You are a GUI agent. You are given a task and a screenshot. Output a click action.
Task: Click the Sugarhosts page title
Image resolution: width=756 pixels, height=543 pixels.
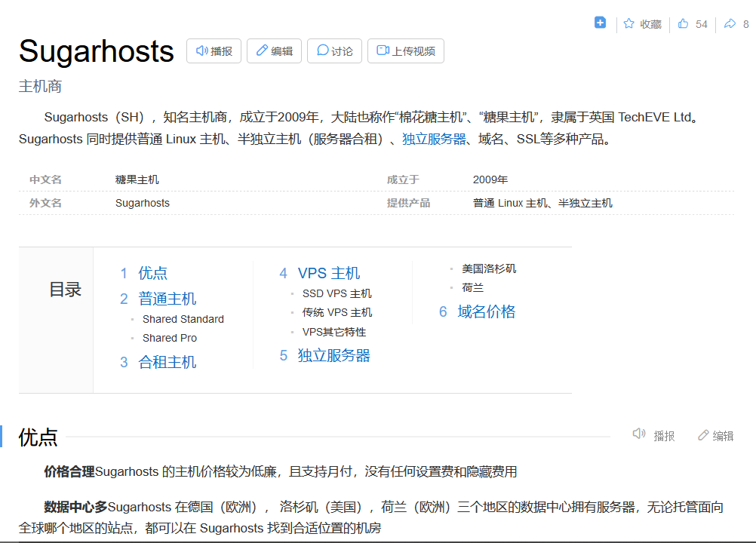click(x=97, y=51)
